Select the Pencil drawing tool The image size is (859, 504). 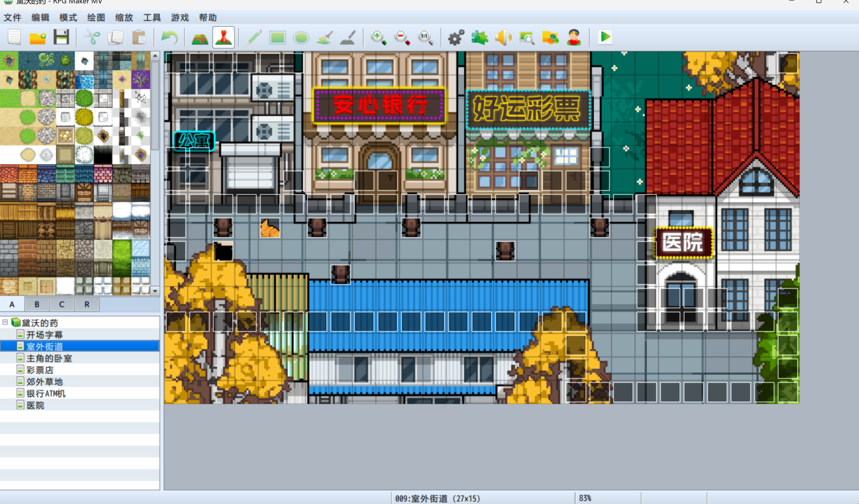[254, 37]
